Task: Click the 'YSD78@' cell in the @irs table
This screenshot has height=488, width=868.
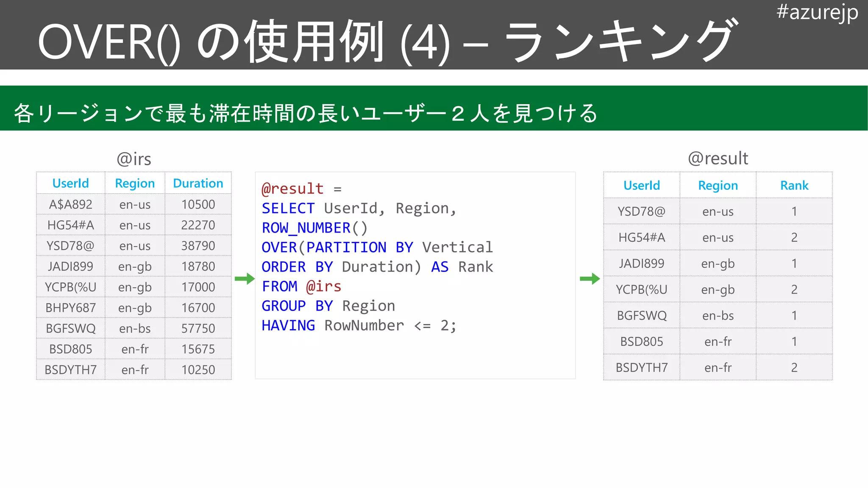Action: click(70, 246)
